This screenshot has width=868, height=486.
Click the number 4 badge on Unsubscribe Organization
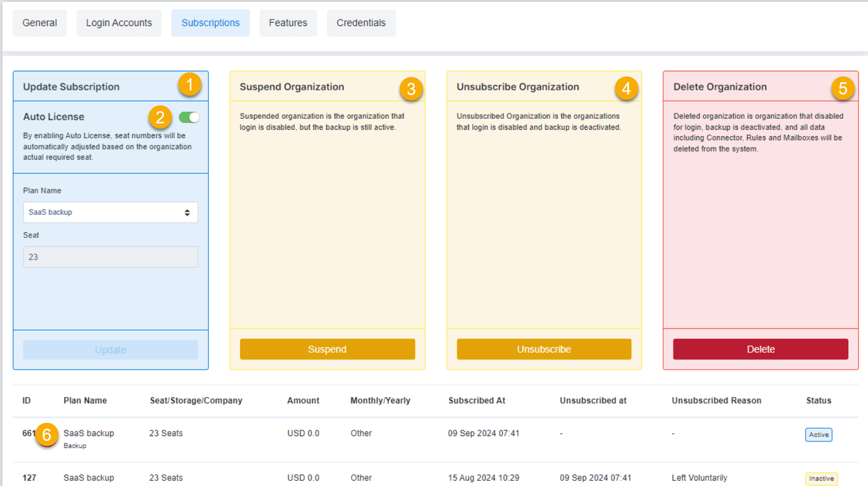pos(626,89)
